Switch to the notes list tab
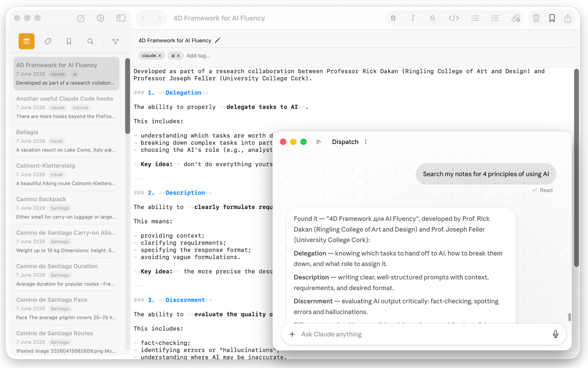Viewport: 588px width, 368px height. [x=27, y=41]
